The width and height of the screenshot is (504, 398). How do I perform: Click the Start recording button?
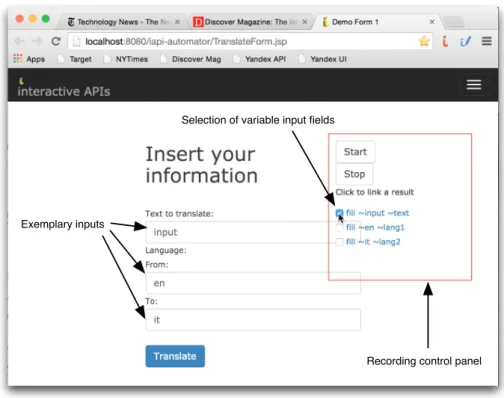[x=355, y=152]
